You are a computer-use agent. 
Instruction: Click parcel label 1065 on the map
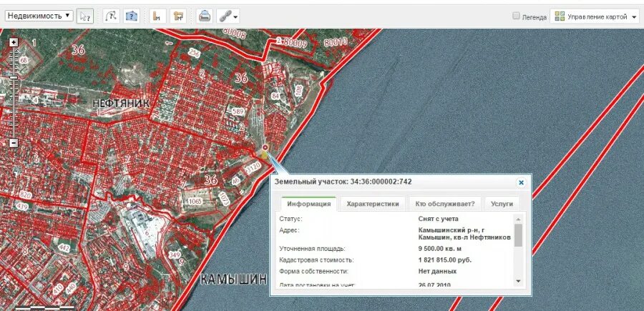coord(194,201)
